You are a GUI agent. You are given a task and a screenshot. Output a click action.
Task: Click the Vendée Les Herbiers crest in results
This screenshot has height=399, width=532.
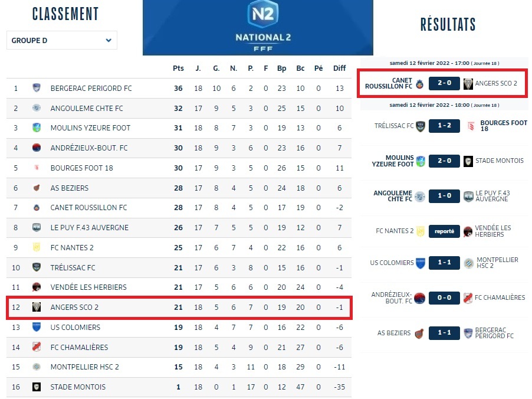coord(468,231)
